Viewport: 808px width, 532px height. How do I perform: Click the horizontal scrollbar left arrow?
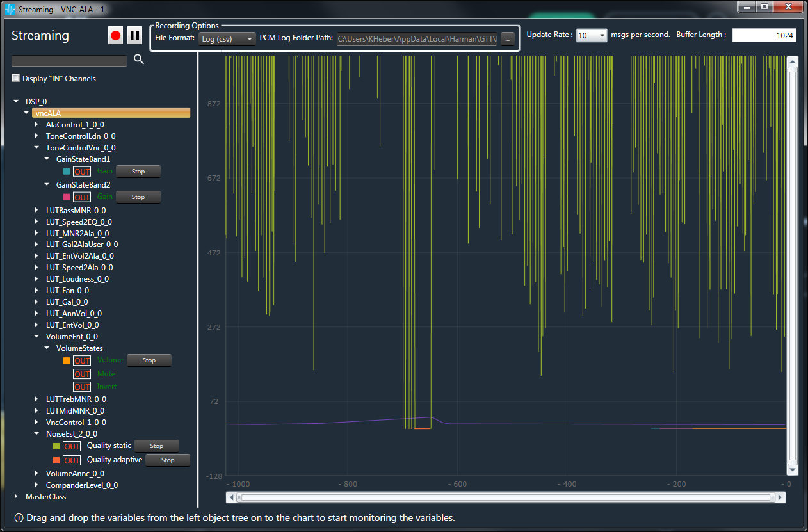pyautogui.click(x=232, y=497)
